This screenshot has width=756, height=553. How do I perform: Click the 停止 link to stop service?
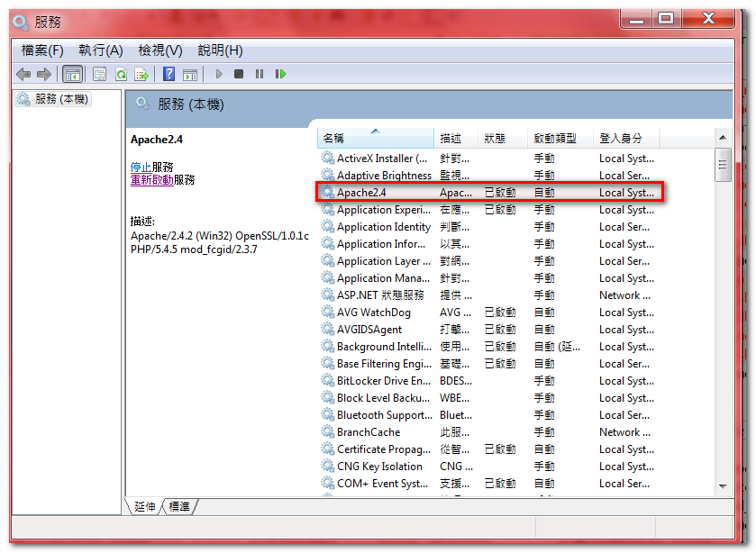[x=141, y=167]
